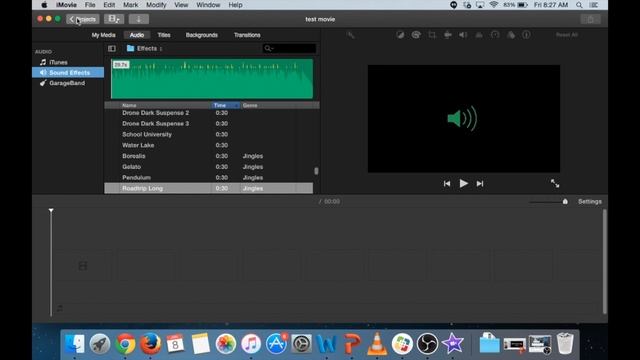Show the Clip Information icon
The image size is (640, 360).
point(527,35)
